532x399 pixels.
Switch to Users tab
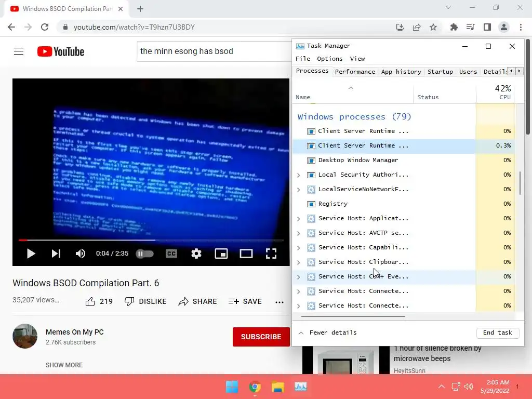(468, 72)
